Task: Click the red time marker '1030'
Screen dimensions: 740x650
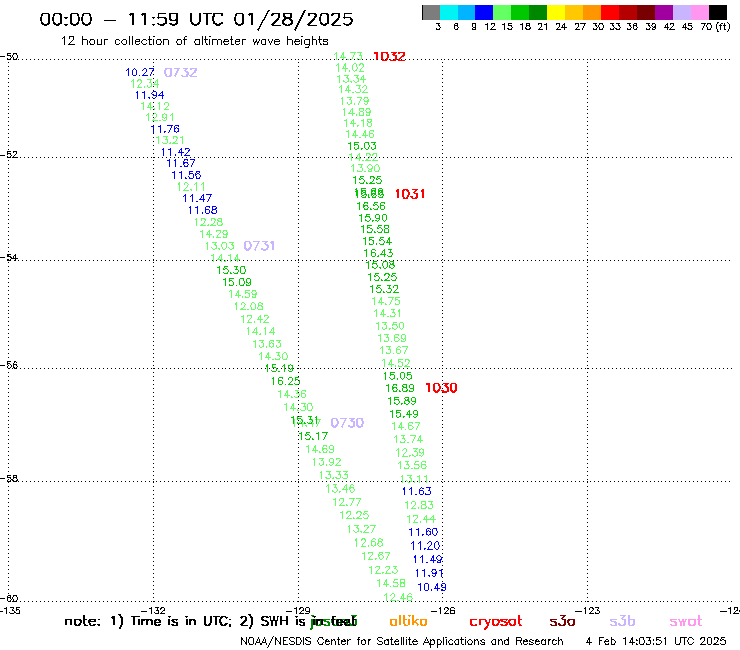Action: [x=441, y=388]
